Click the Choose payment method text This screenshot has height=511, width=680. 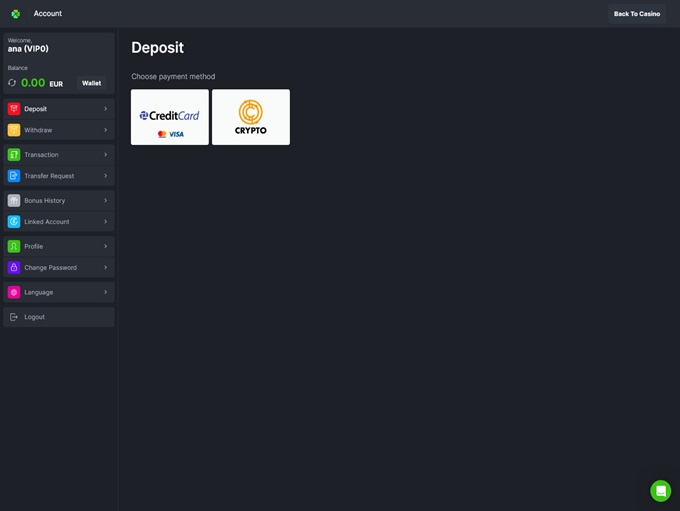(x=173, y=77)
